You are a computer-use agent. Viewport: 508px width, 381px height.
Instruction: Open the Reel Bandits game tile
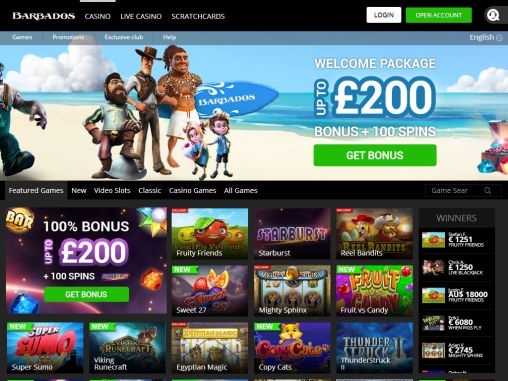374,234
